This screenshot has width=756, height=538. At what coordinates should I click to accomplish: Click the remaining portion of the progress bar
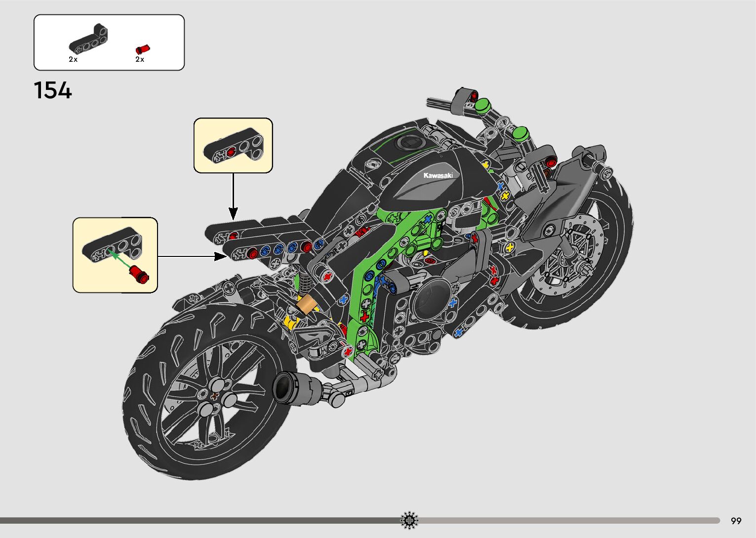click(x=568, y=520)
